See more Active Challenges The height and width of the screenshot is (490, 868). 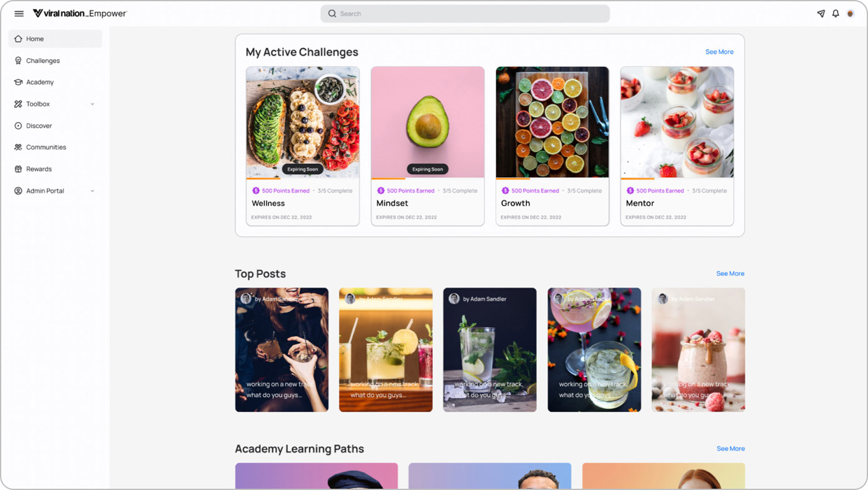[719, 52]
